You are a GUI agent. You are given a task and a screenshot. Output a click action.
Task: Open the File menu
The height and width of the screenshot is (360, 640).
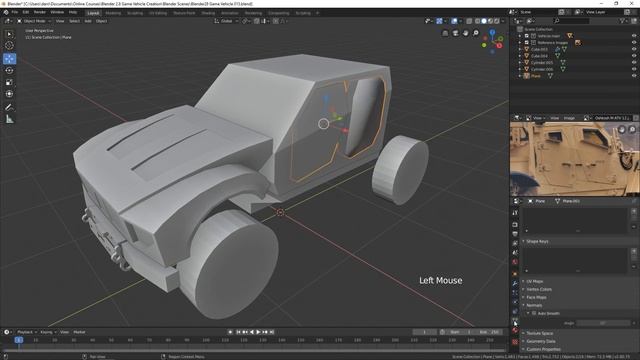(15, 13)
